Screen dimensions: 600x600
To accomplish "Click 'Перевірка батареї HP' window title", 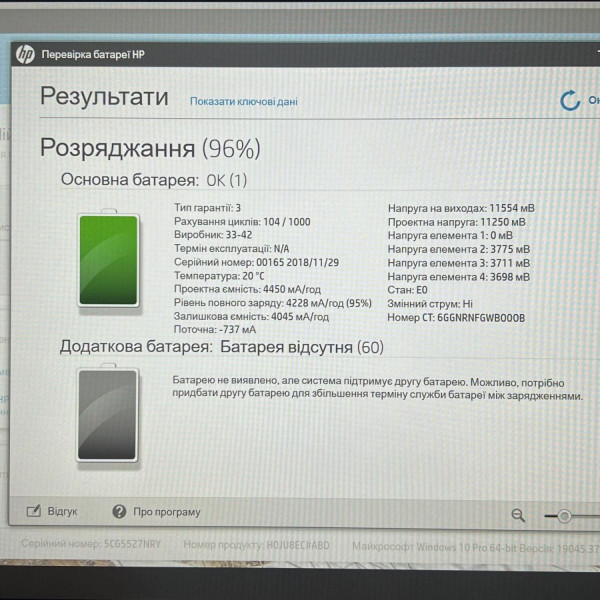I will pyautogui.click(x=93, y=54).
